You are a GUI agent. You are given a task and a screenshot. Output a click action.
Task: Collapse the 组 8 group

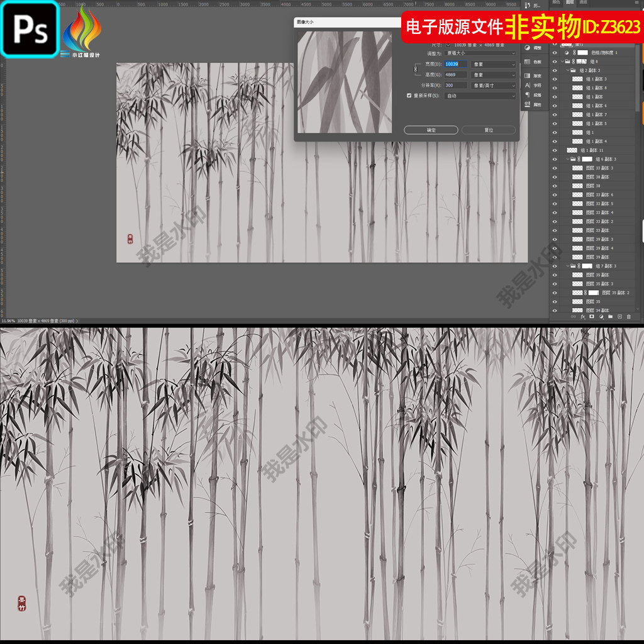pos(563,62)
